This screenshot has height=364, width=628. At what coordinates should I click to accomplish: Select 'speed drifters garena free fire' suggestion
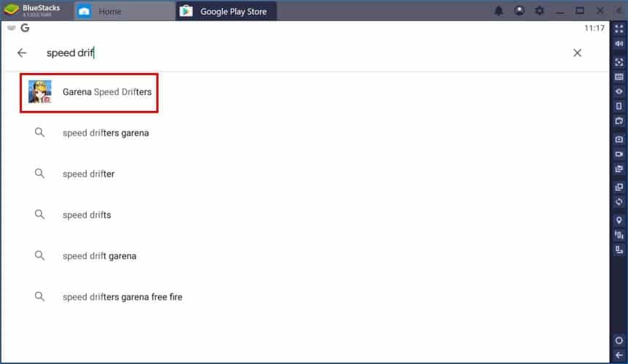click(123, 297)
